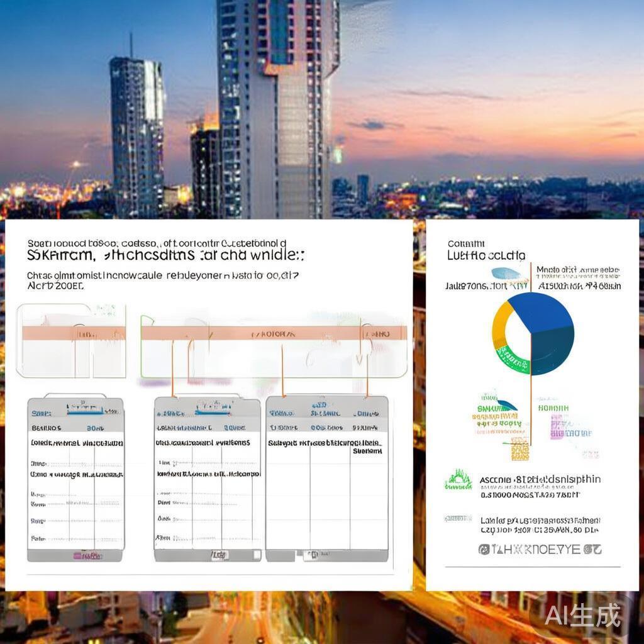Select the yellow segment of the donut chart
644x644 pixels.
(x=500, y=325)
